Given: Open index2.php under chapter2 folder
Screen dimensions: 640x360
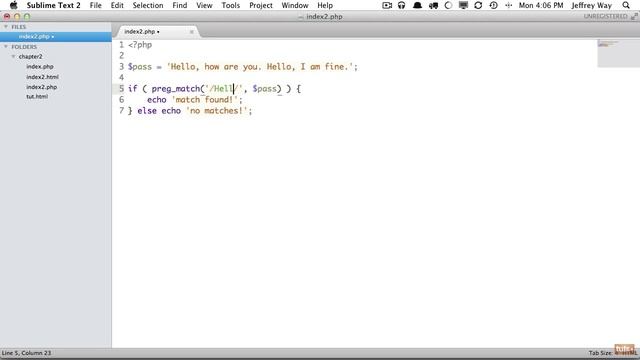Looking at the screenshot, I should click(x=41, y=87).
